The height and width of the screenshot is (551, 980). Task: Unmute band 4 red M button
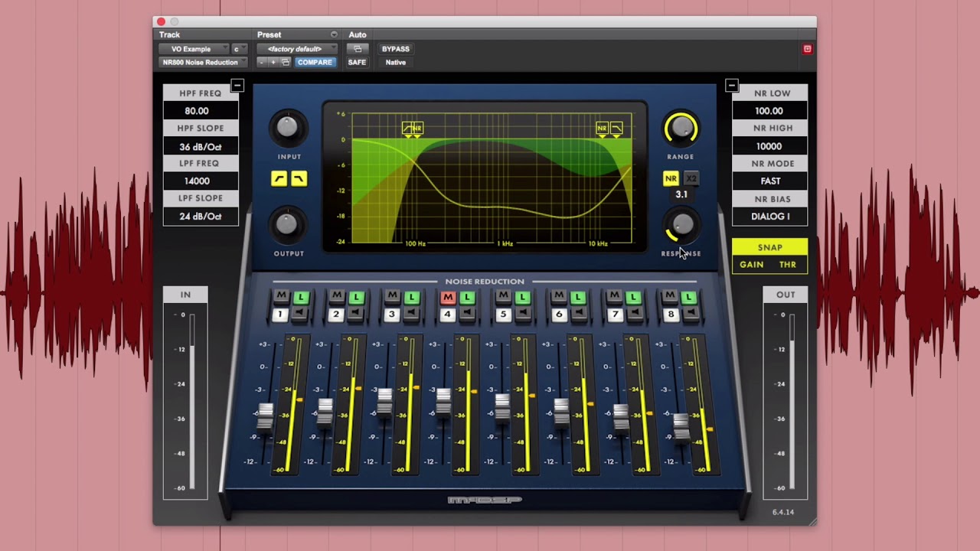click(x=448, y=297)
